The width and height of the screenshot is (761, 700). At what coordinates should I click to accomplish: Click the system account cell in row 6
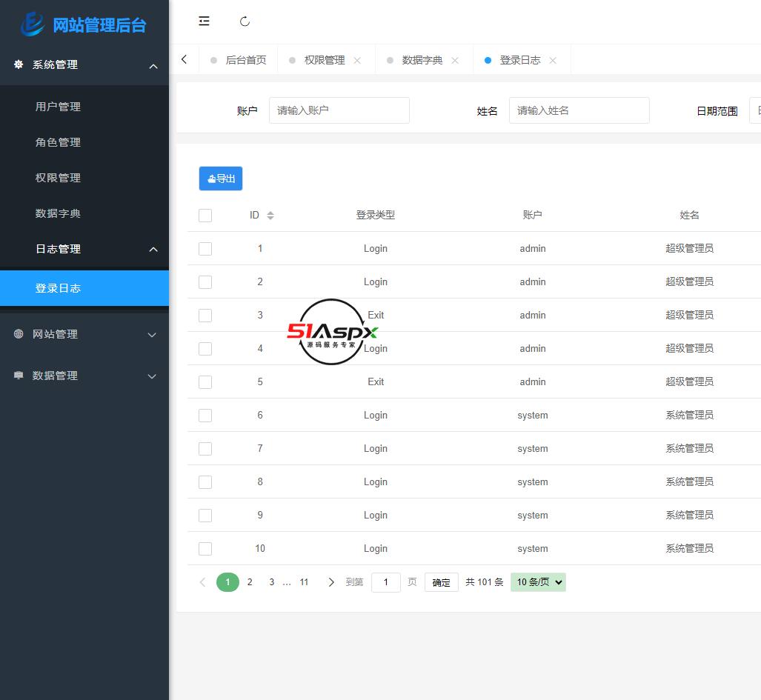533,416
